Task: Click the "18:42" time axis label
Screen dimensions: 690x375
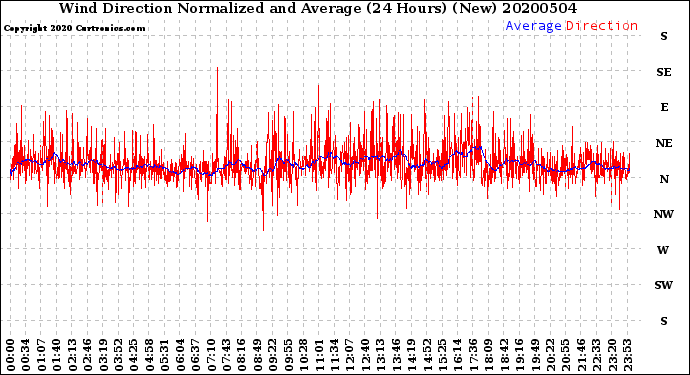Action: click(x=505, y=355)
